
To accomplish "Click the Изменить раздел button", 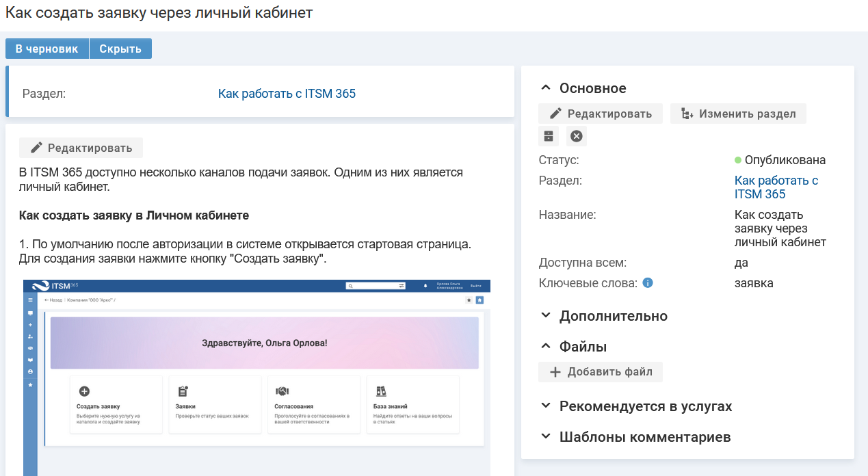I will (x=738, y=114).
